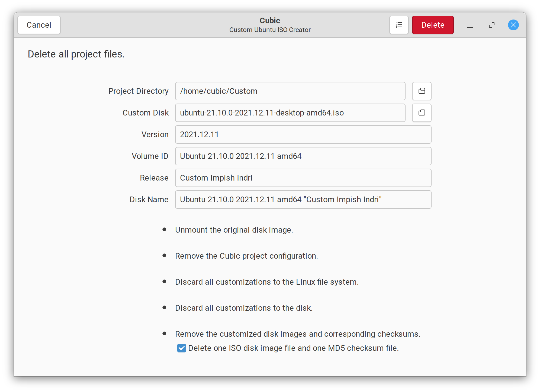540x392 pixels.
Task: Minimize the Cubic window
Action: pos(470,25)
